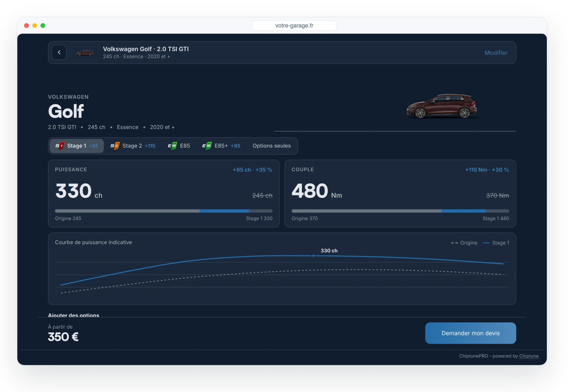
Task: Click the macOS yellow minimize button
Action: (x=35, y=26)
